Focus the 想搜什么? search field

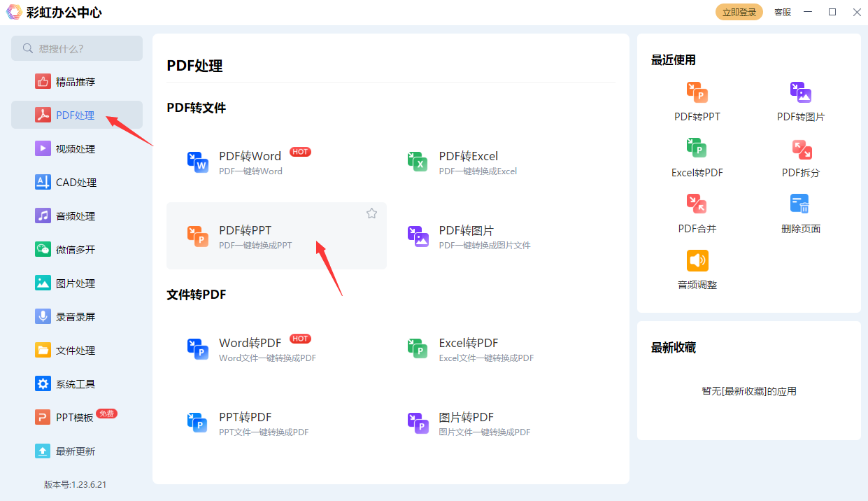click(77, 48)
